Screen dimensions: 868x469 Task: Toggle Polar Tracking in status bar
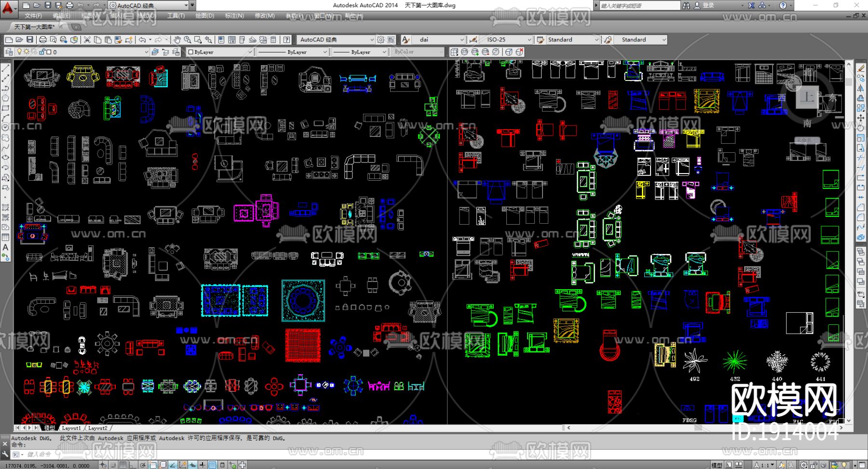click(143, 465)
